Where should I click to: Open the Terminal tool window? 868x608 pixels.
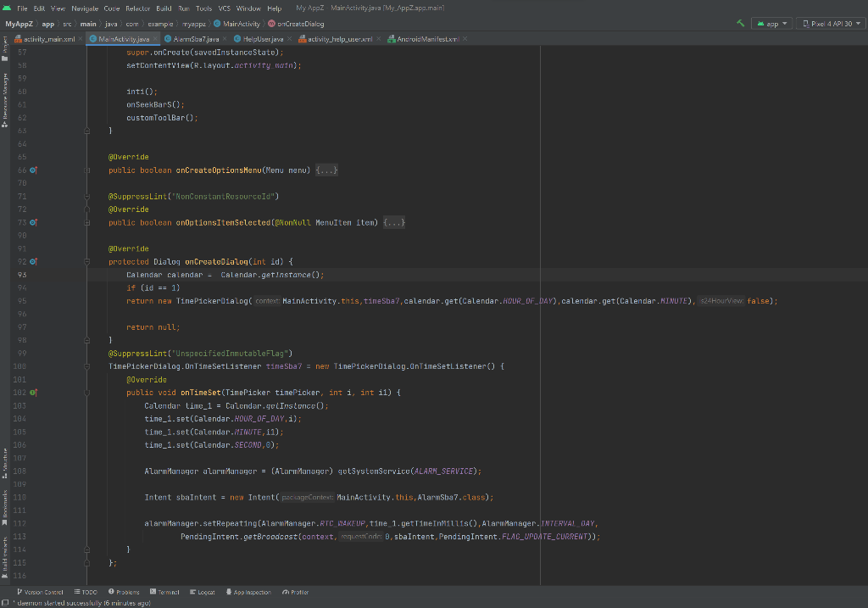(166, 592)
